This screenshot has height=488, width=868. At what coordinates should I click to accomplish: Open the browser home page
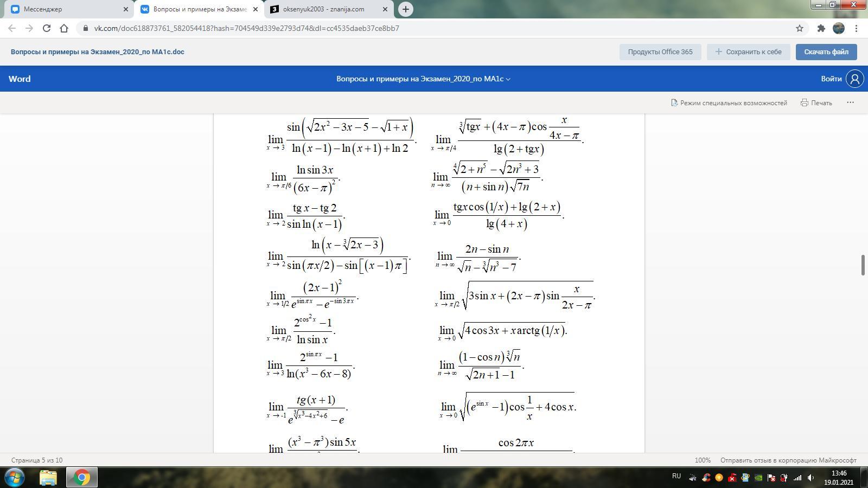click(x=64, y=28)
